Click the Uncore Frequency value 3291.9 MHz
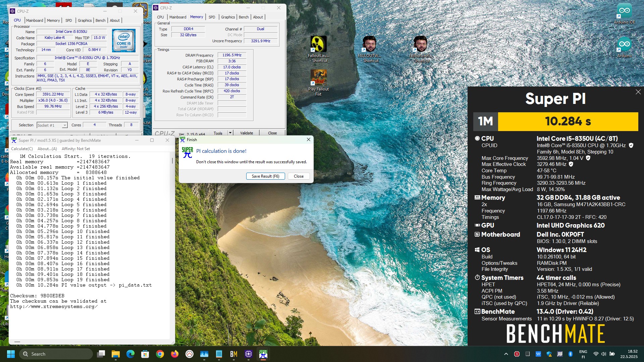The width and height of the screenshot is (644, 362). pos(261,41)
